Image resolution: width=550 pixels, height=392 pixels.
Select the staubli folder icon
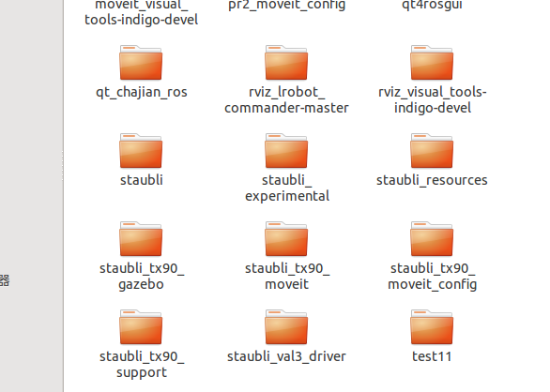click(x=141, y=151)
